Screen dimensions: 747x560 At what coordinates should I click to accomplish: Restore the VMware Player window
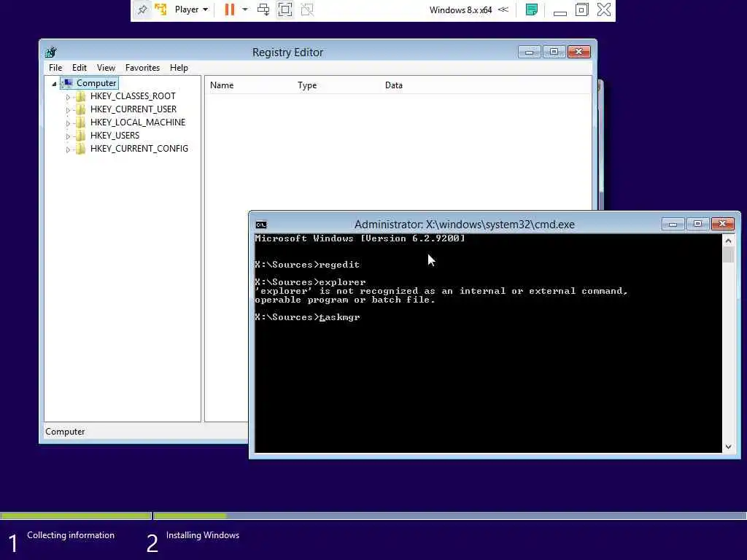click(x=581, y=9)
